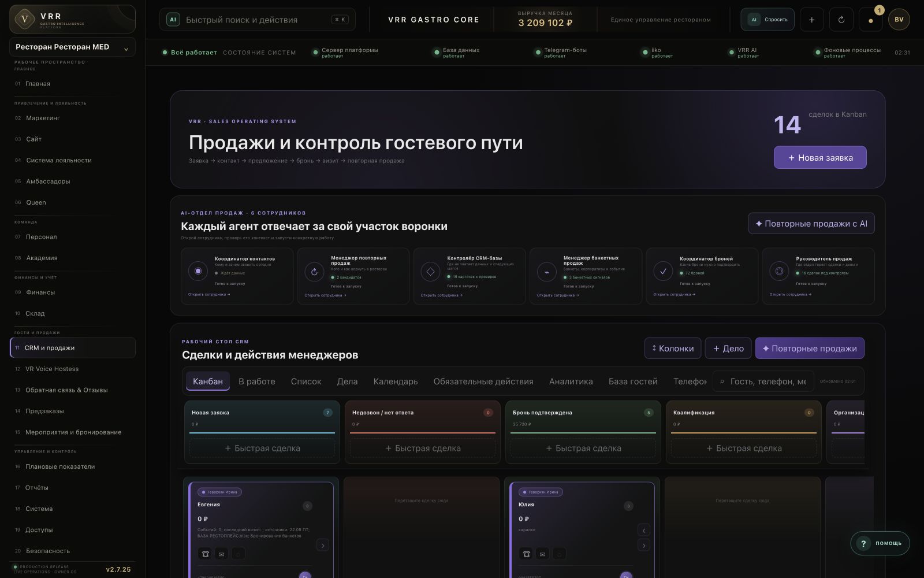
Task: Open VR Voice Hostess in the sidebar
Action: coord(72,369)
